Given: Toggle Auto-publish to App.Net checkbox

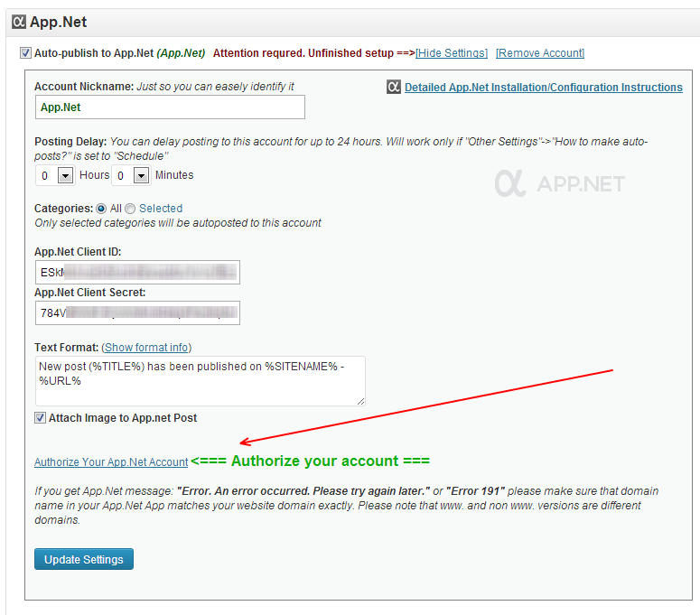Looking at the screenshot, I should click(x=25, y=52).
